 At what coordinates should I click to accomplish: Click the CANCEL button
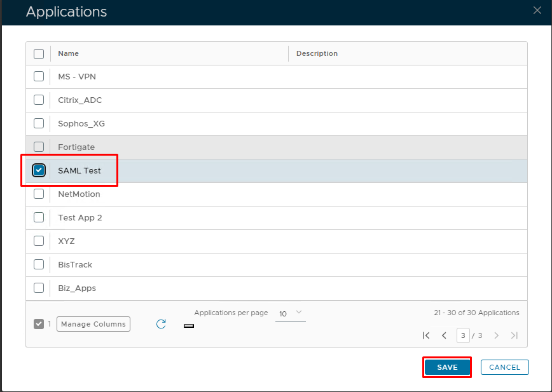(x=504, y=367)
